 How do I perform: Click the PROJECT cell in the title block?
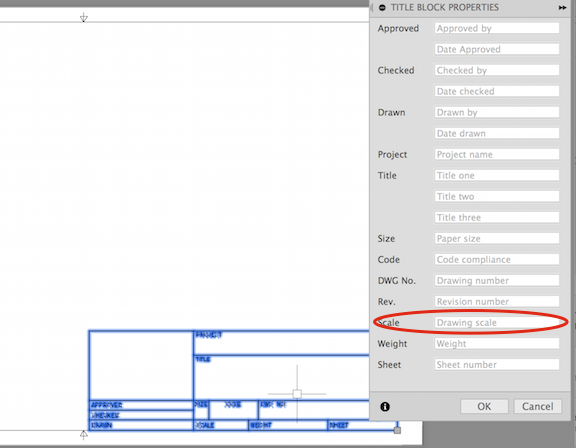click(x=281, y=343)
